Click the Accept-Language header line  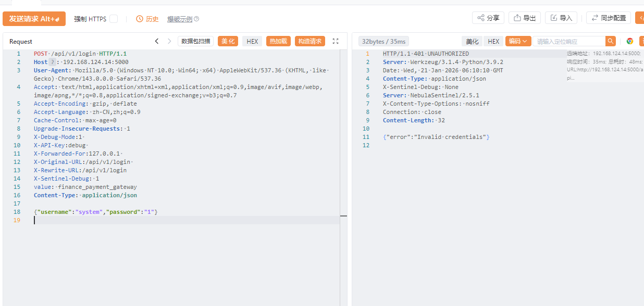(x=87, y=112)
